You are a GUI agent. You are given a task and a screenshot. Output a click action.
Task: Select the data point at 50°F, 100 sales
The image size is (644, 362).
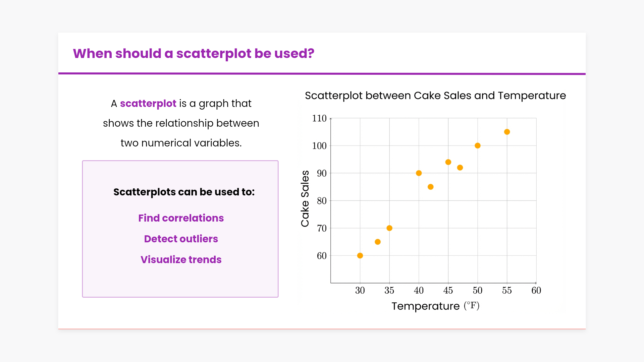pos(478,145)
